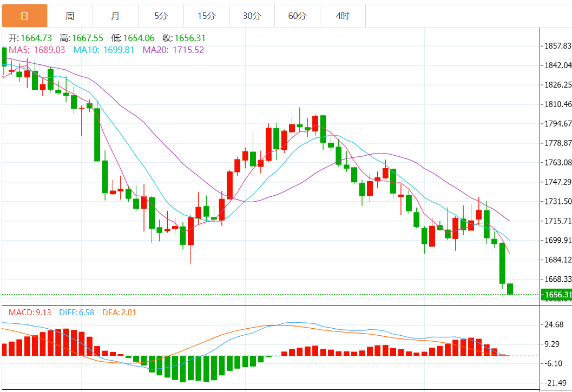Click the 1747.29 price axis label
This screenshot has height=392, width=572.
coord(558,182)
